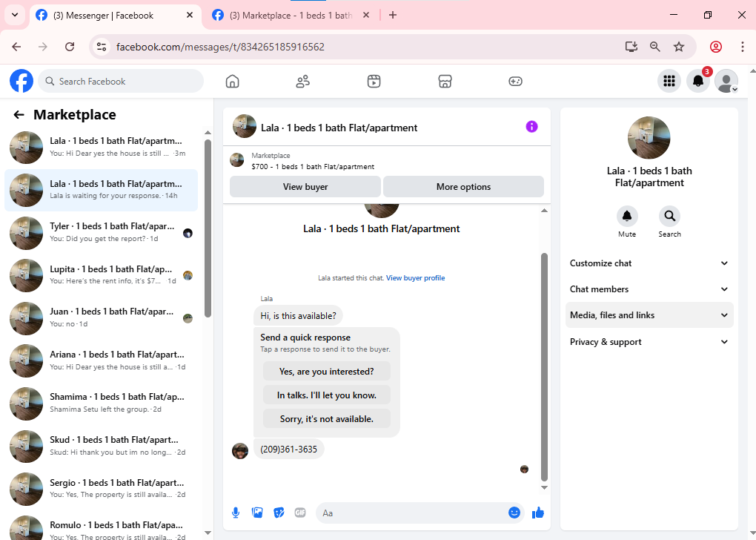Open the browser zoom magnifier icon
The height and width of the screenshot is (540, 756).
click(x=654, y=47)
